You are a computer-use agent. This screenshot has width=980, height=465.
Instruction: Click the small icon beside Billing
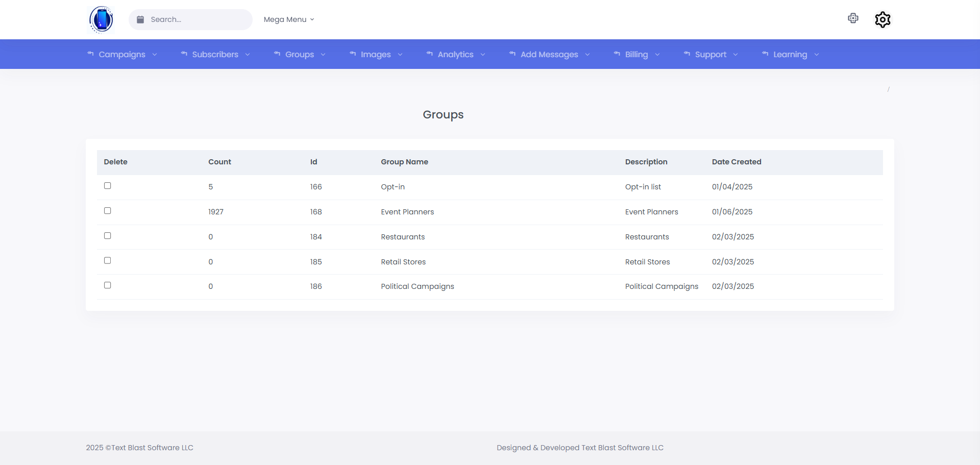tap(617, 54)
